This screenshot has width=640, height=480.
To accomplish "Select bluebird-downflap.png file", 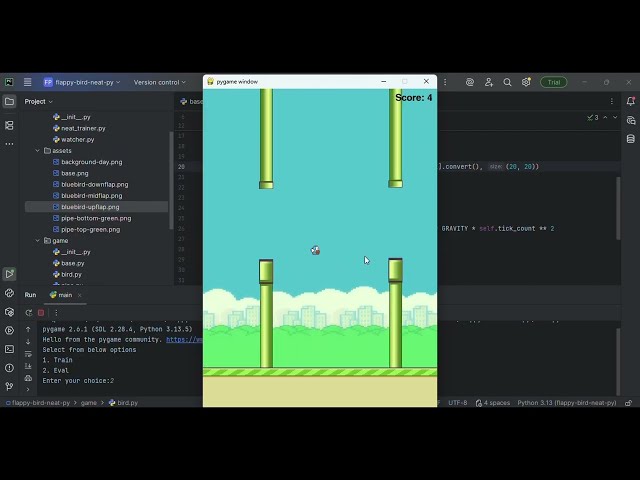I will pos(90,184).
